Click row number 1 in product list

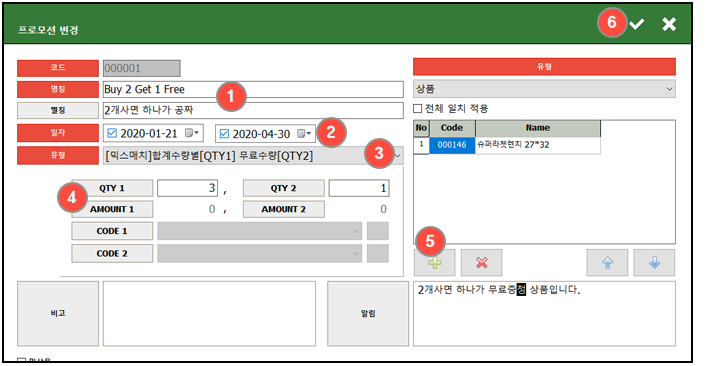[421, 145]
